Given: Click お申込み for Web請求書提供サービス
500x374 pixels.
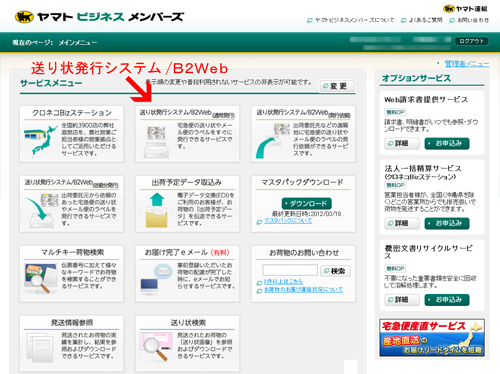Looking at the screenshot, I should click(x=447, y=144).
